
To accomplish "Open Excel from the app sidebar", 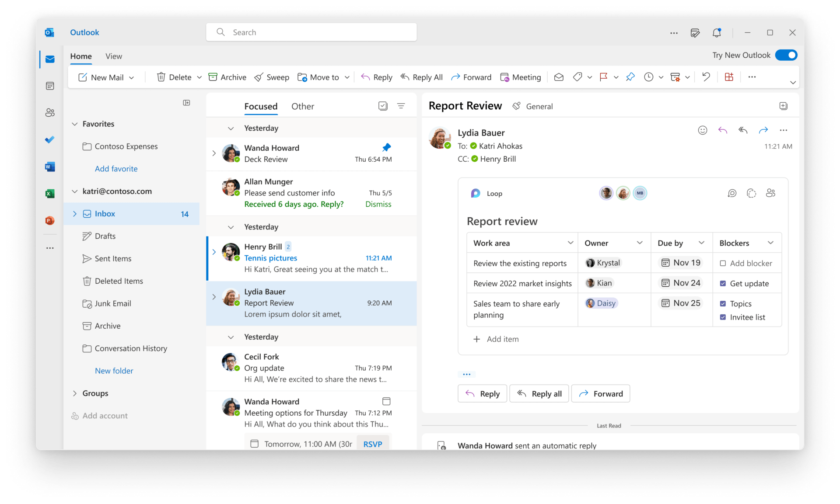I will 50,193.
